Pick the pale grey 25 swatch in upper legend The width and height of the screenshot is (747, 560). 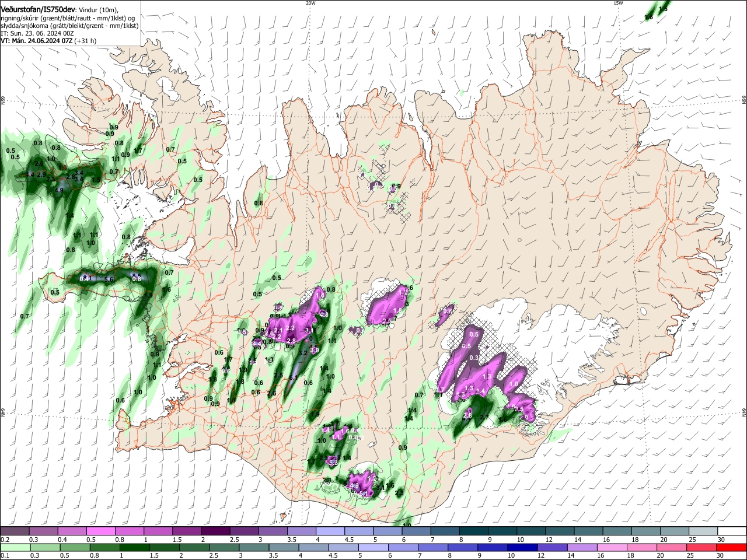(x=703, y=531)
